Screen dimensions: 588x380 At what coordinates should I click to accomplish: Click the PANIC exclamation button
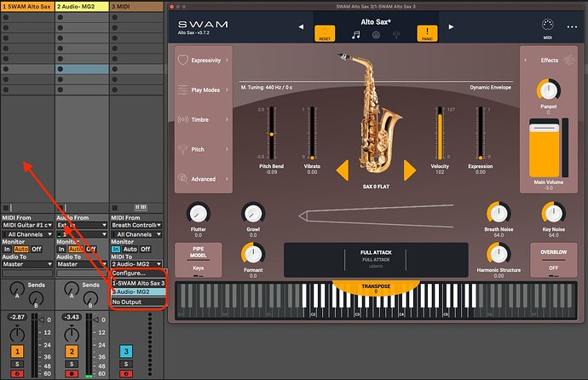(x=427, y=33)
